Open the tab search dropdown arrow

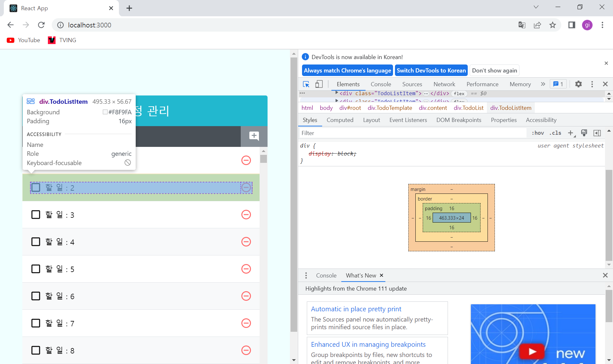coord(536,7)
